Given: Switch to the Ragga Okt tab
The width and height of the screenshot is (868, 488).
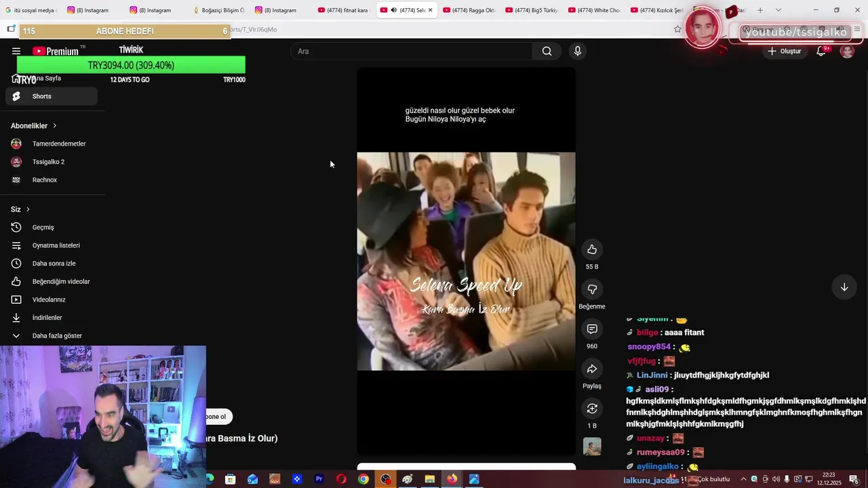Looking at the screenshot, I should [x=468, y=10].
